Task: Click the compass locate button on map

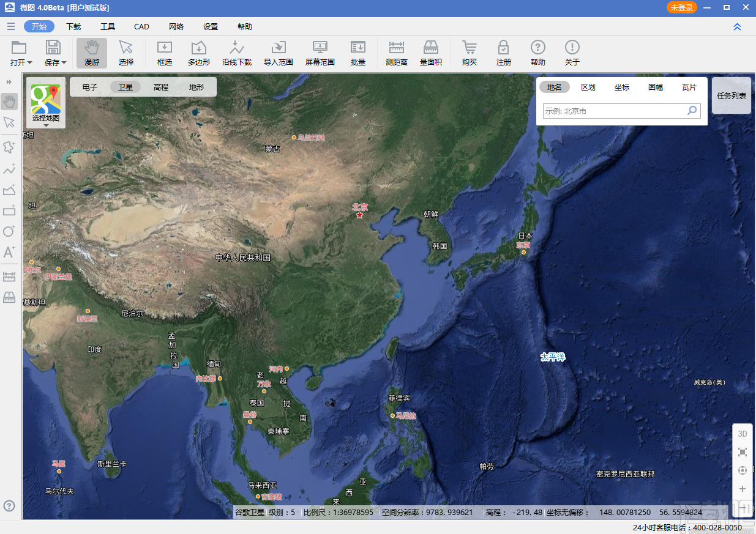Action: coord(743,470)
